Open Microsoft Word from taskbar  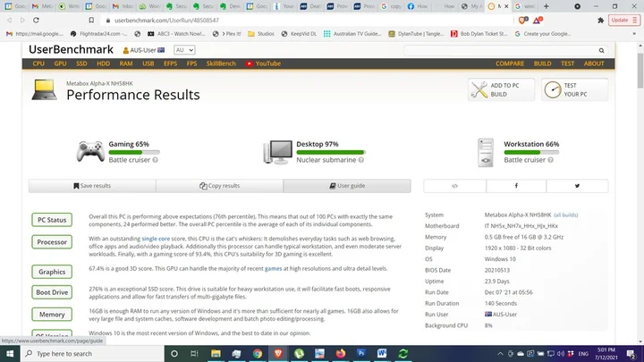click(382, 353)
